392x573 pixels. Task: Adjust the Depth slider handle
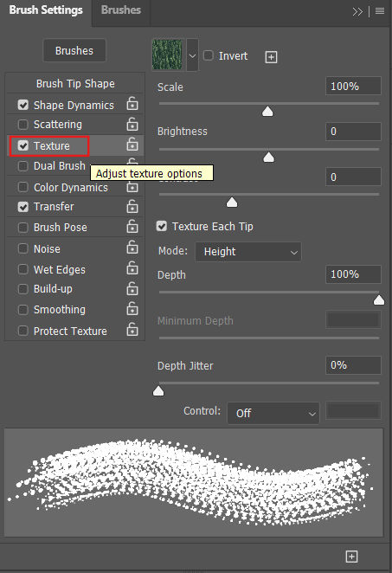[x=379, y=300]
